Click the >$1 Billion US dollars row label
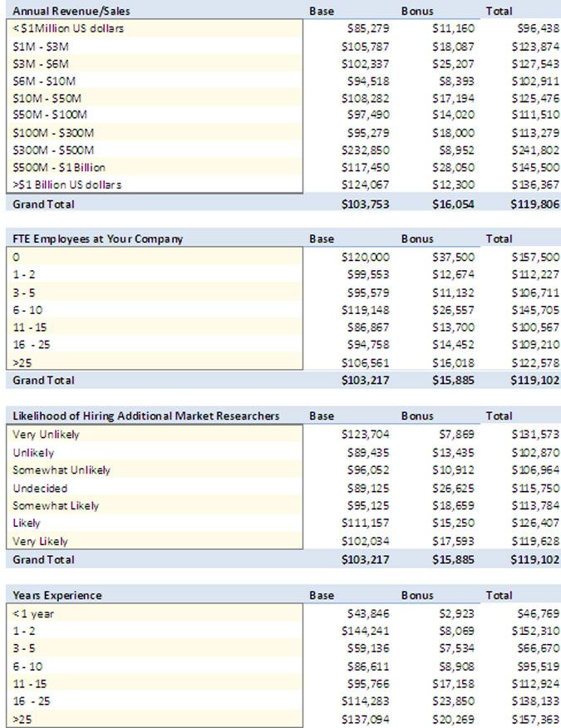561x728 pixels. coord(66,184)
